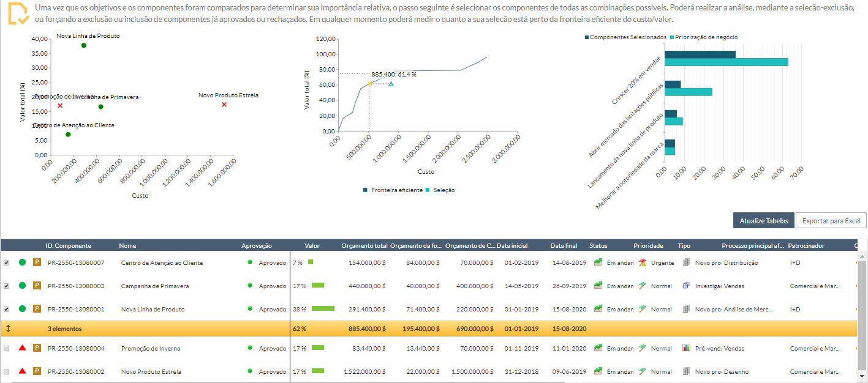Click the status icon in Campanha de Primavera row
The width and height of the screenshot is (868, 383).
pos(598,286)
